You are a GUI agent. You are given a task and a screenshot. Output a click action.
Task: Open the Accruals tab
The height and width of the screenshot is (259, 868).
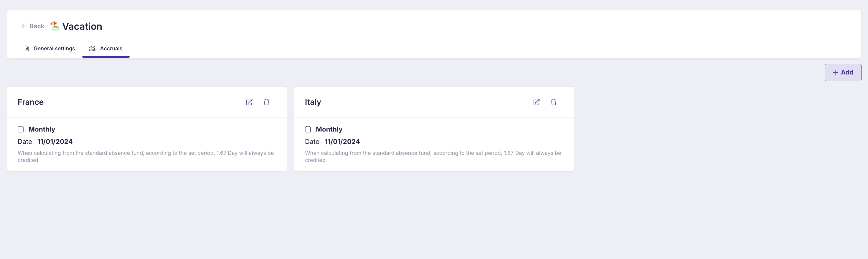(106, 49)
